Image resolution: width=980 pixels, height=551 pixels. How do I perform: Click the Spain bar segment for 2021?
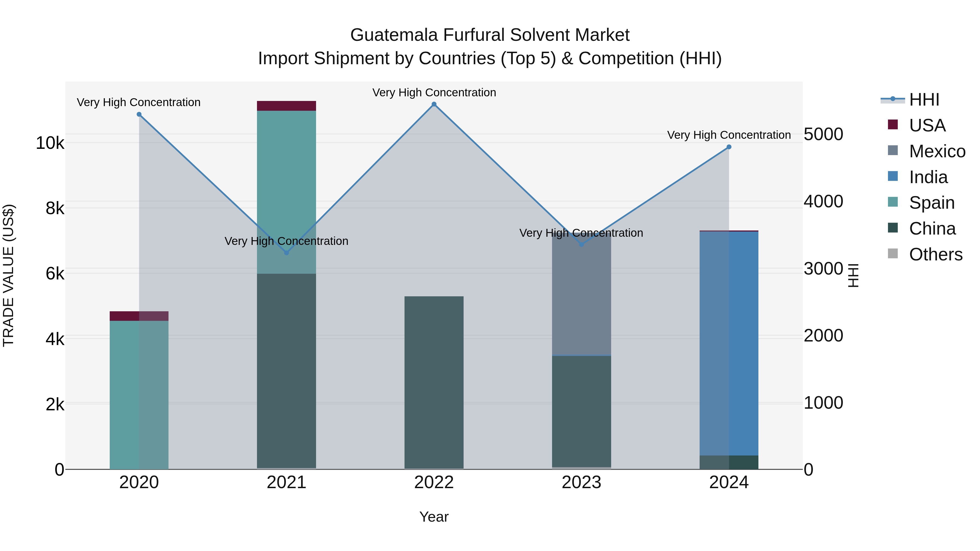(x=286, y=192)
